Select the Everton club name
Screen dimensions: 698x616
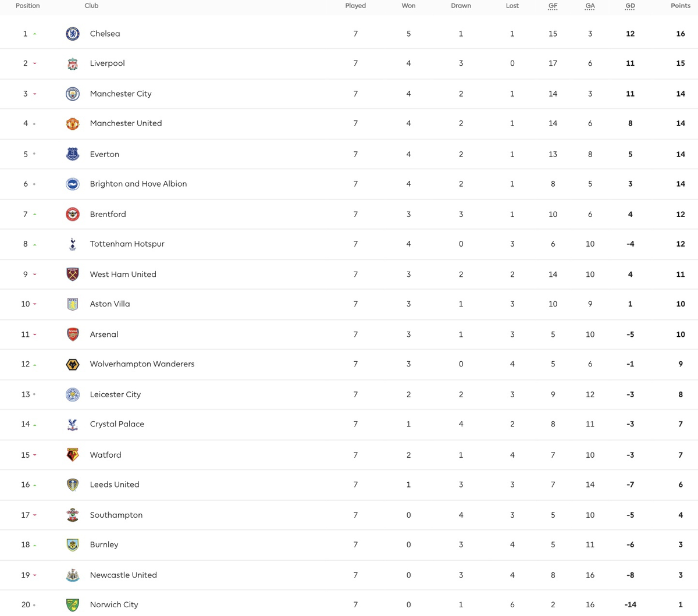click(x=104, y=154)
